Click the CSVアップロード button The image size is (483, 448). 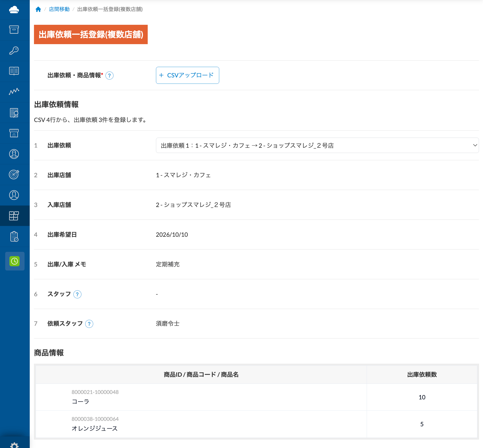point(187,75)
